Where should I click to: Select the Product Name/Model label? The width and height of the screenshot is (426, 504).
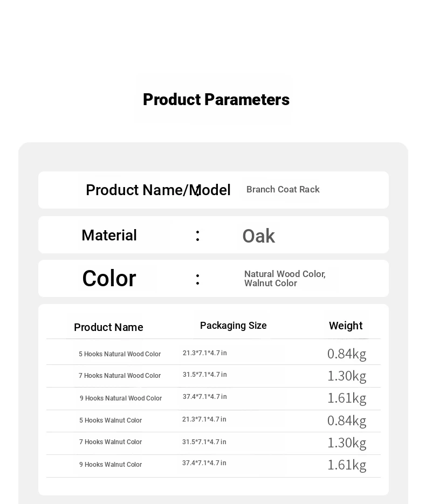pos(158,190)
